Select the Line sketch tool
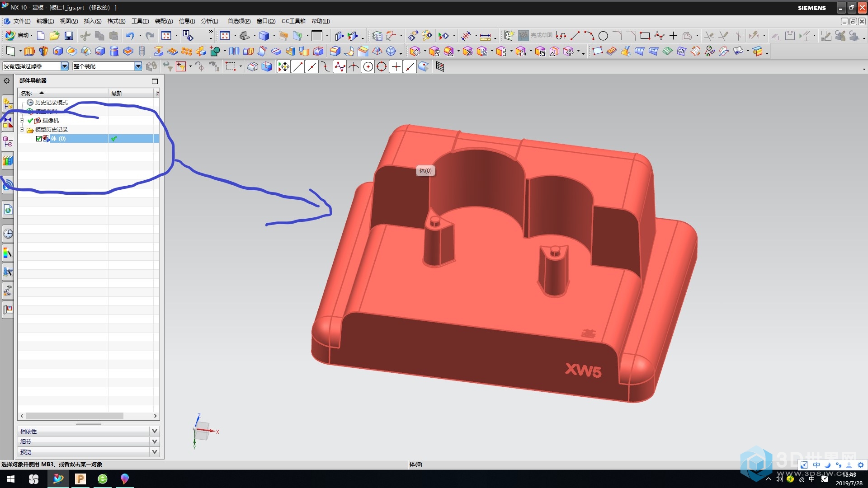Screen dimensions: 868x488 point(575,36)
